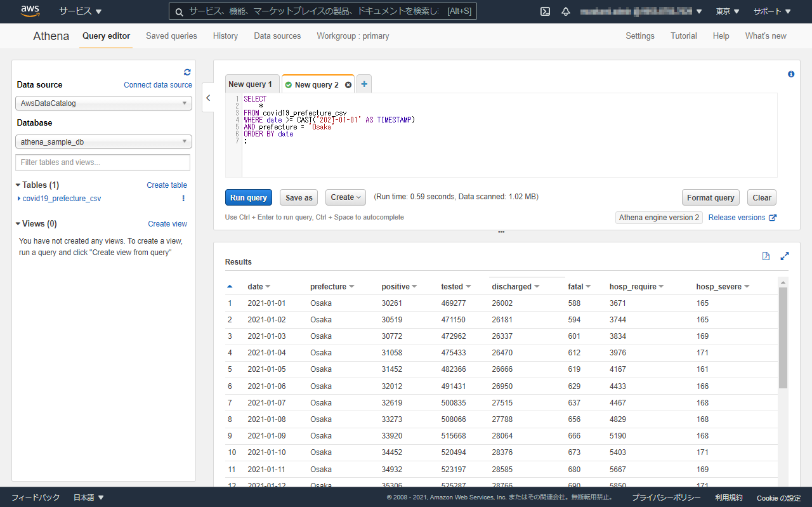812x507 pixels.
Task: Sort by the tested column
Action: pos(456,287)
